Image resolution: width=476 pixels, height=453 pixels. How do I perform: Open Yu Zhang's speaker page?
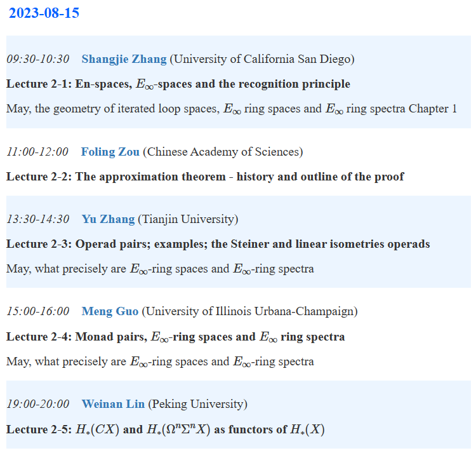click(108, 219)
